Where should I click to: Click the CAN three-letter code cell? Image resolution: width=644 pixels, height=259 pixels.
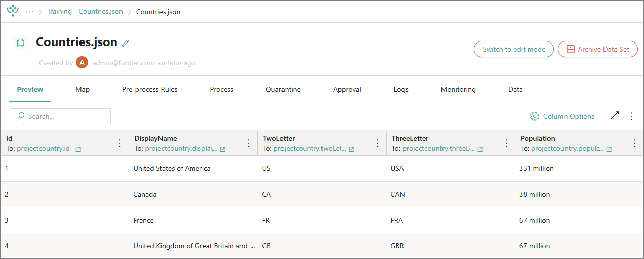coord(451,194)
